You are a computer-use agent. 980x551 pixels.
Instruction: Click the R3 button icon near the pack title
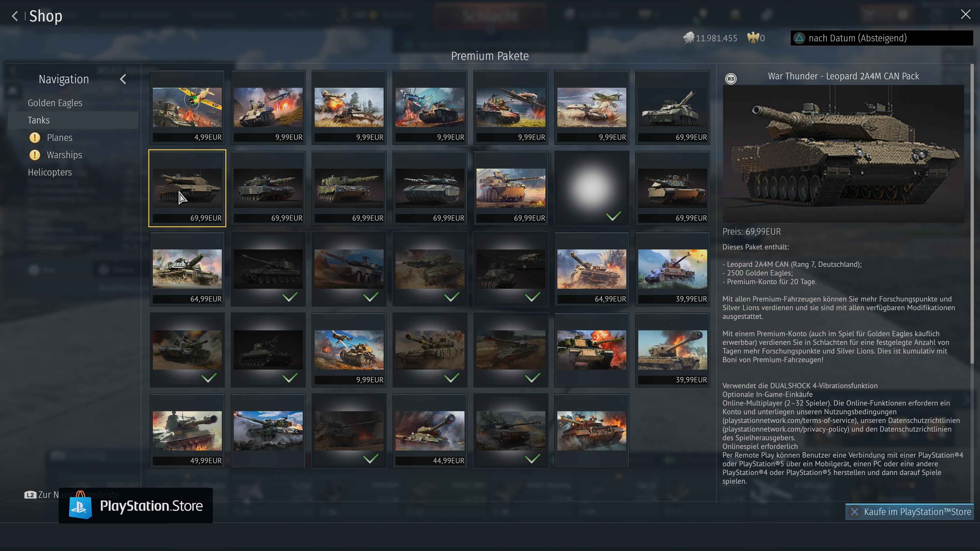coord(730,79)
